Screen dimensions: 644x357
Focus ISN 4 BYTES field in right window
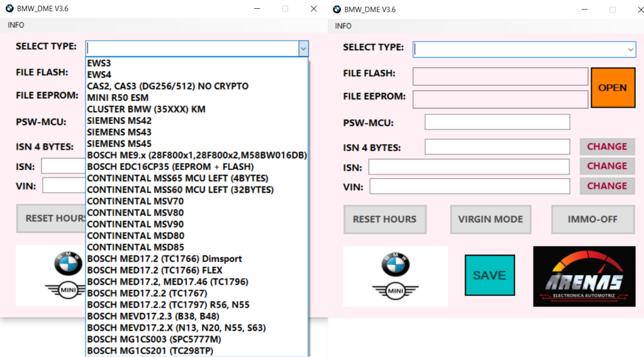(497, 147)
